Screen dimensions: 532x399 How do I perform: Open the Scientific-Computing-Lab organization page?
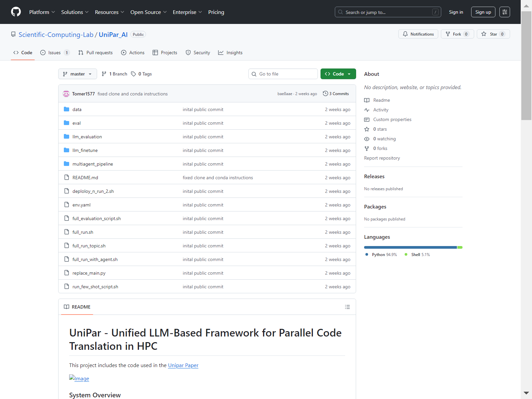56,35
